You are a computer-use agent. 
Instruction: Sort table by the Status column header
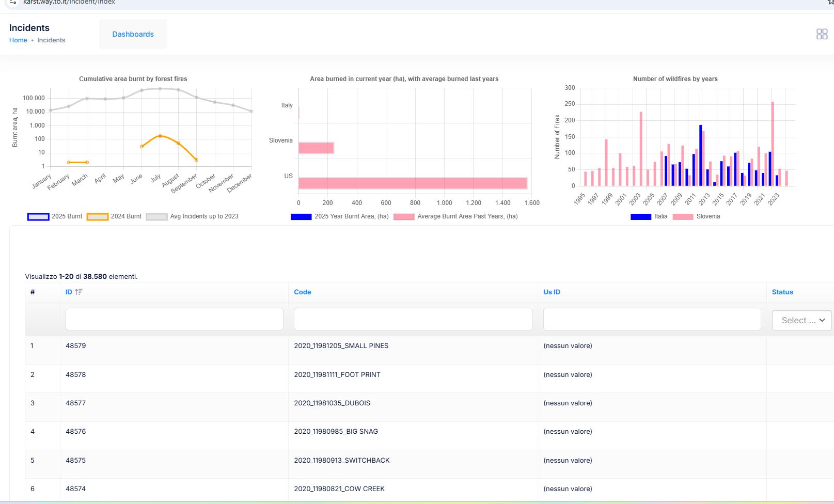coord(782,292)
